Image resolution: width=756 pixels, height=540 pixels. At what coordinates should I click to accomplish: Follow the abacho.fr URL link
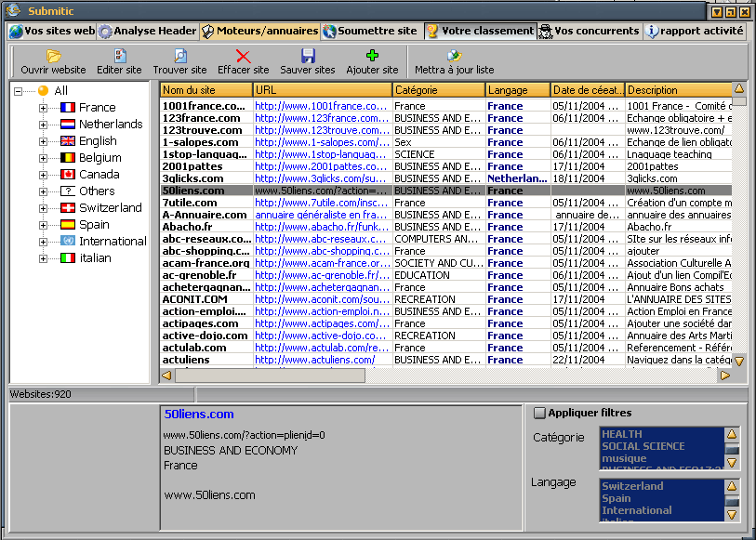(321, 227)
